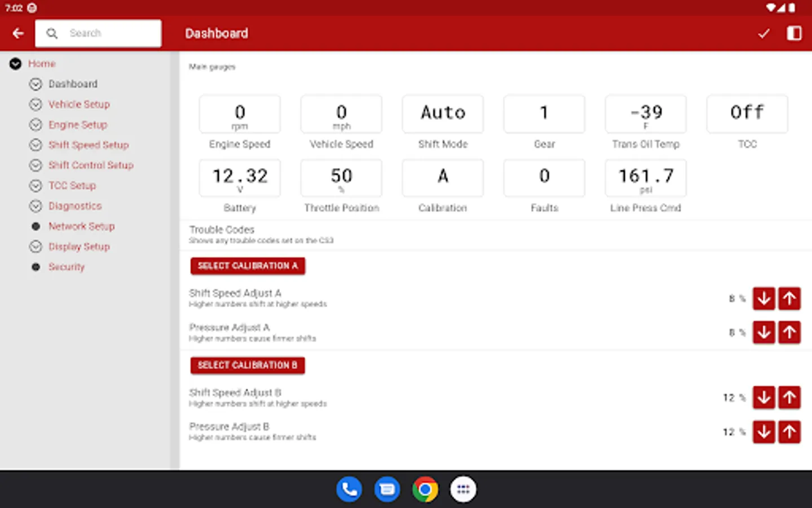Expand the Dashboard chevron icon
Screen dimensions: 812x508
click(36, 84)
